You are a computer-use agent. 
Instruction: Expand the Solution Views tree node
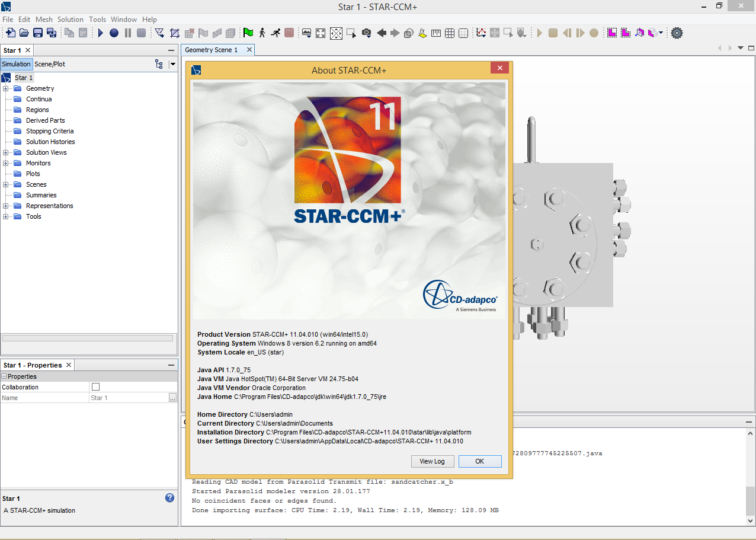[6, 152]
